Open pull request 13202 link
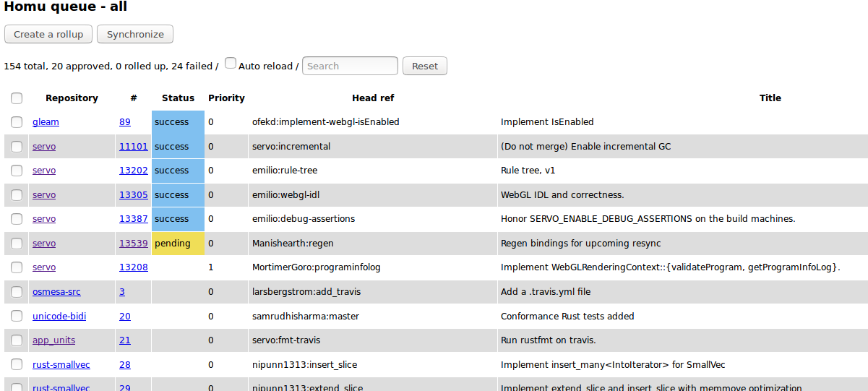Image resolution: width=868 pixels, height=391 pixels. (134, 171)
